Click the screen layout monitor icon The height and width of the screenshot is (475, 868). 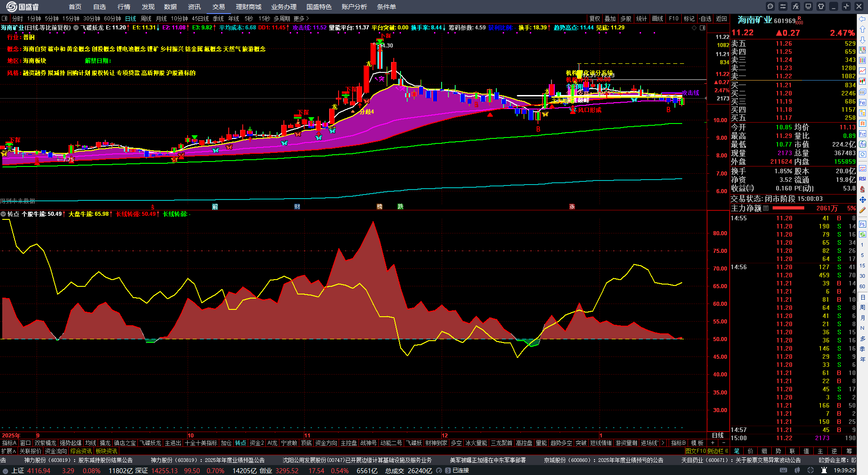click(x=808, y=6)
